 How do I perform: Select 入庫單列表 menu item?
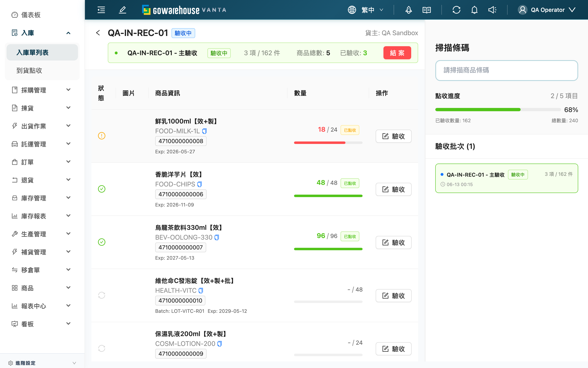pyautogui.click(x=42, y=52)
